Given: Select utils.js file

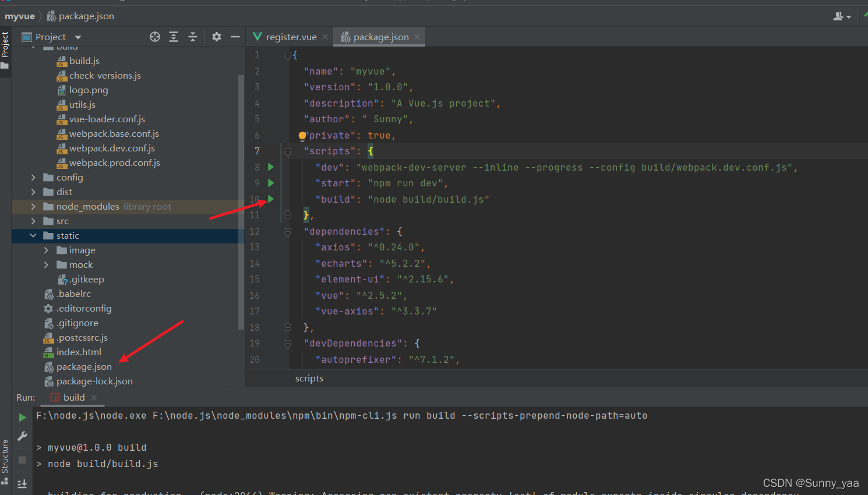Looking at the screenshot, I should (82, 104).
